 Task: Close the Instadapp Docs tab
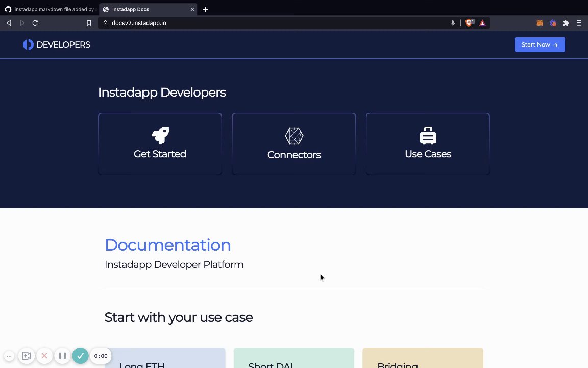pos(192,9)
